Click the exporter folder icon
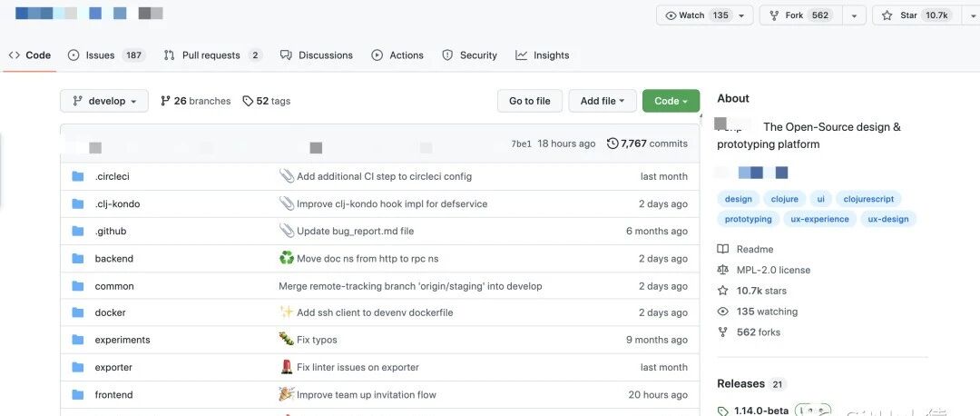The height and width of the screenshot is (416, 980). (x=77, y=367)
